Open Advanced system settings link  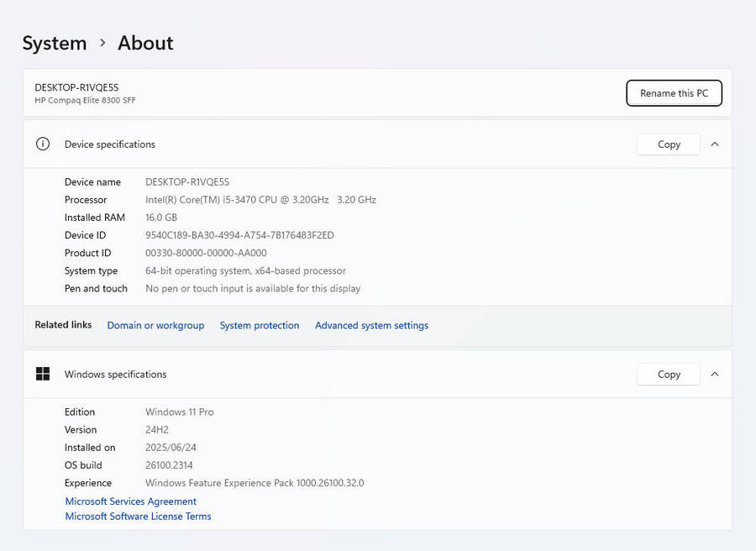(371, 325)
